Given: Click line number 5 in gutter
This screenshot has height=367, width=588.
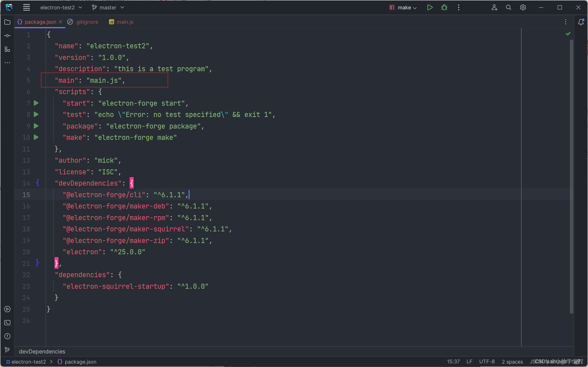Looking at the screenshot, I should [28, 81].
